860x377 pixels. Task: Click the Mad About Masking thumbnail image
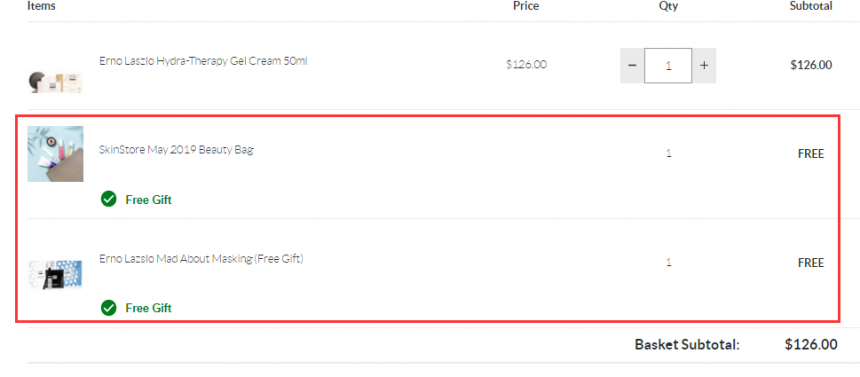(55, 274)
